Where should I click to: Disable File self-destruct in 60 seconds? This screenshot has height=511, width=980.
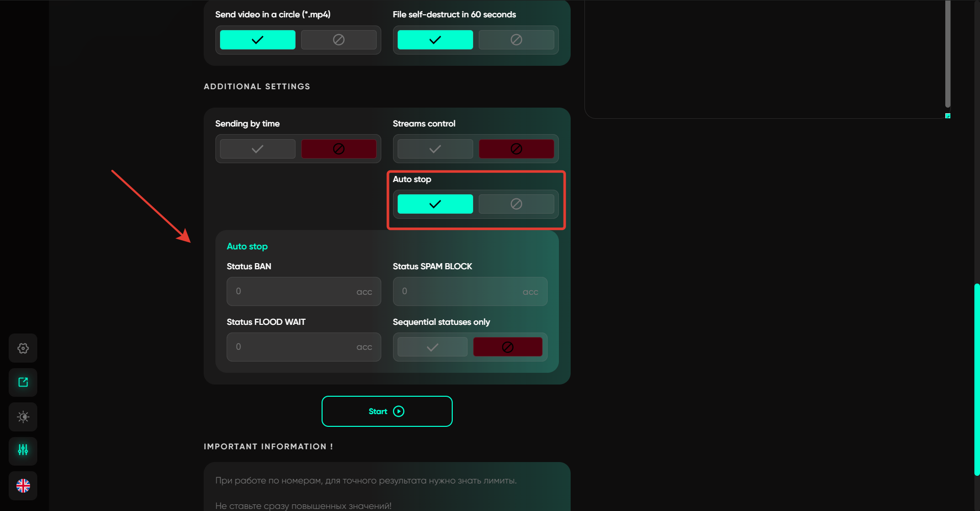516,40
